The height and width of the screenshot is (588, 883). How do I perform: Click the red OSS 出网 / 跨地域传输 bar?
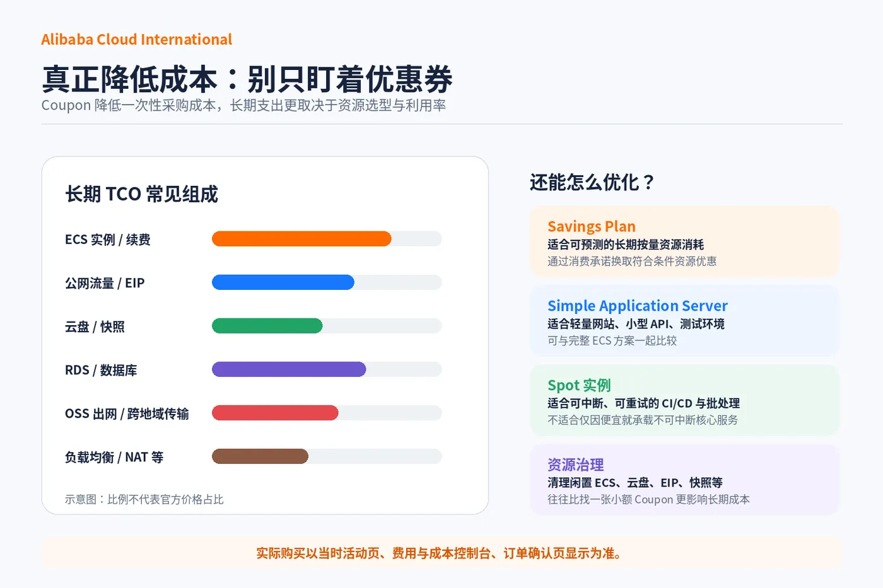275,413
